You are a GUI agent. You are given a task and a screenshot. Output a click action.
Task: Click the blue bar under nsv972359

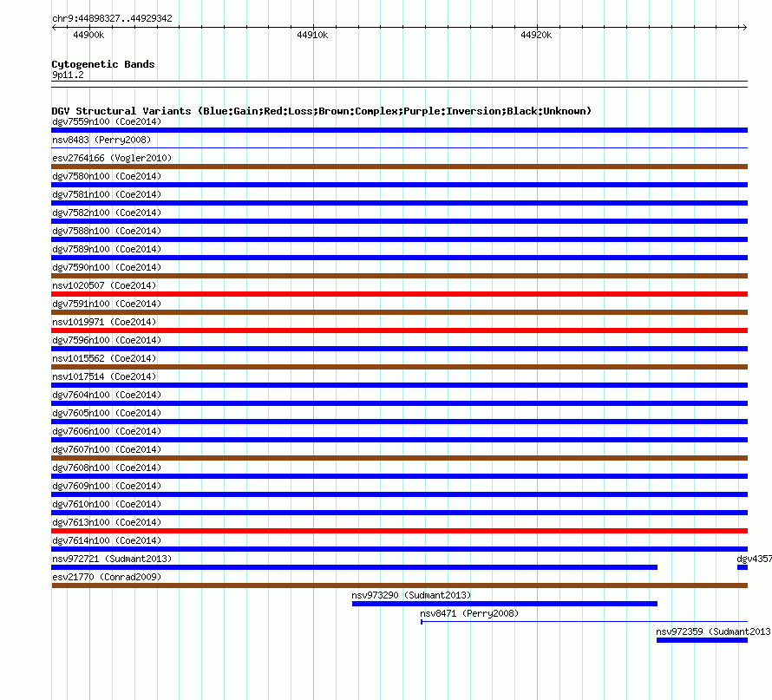702,640
